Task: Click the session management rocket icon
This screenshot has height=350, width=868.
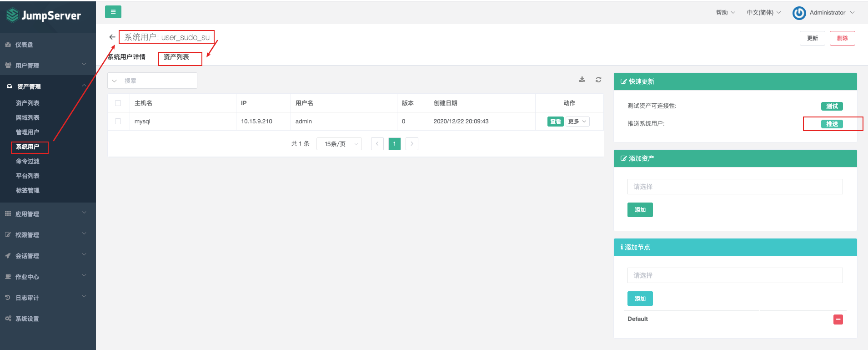Action: pos(8,256)
